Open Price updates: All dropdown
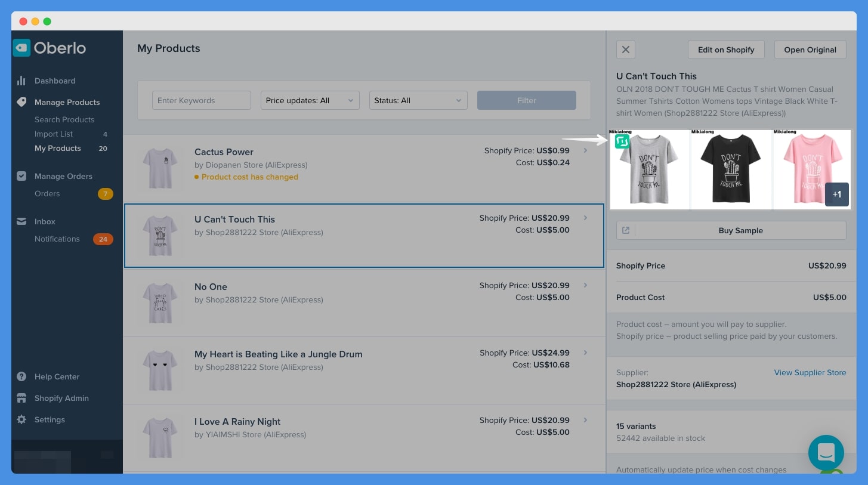 [310, 100]
